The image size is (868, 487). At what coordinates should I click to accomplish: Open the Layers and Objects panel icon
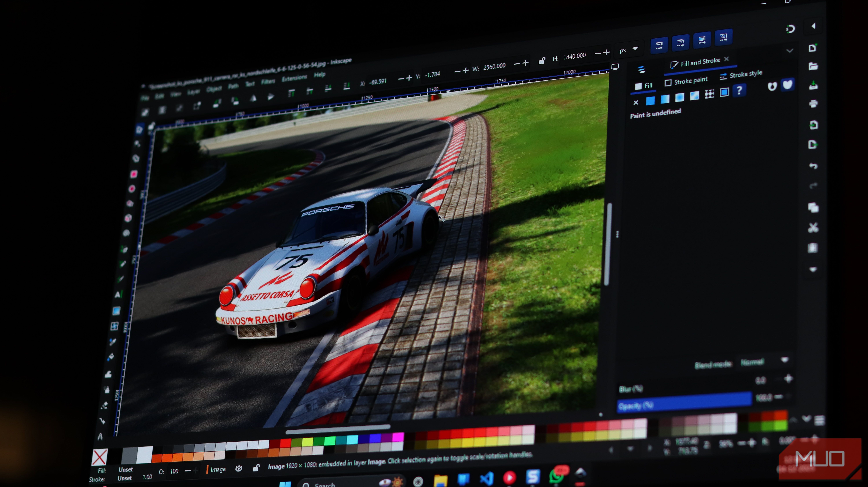(x=642, y=70)
